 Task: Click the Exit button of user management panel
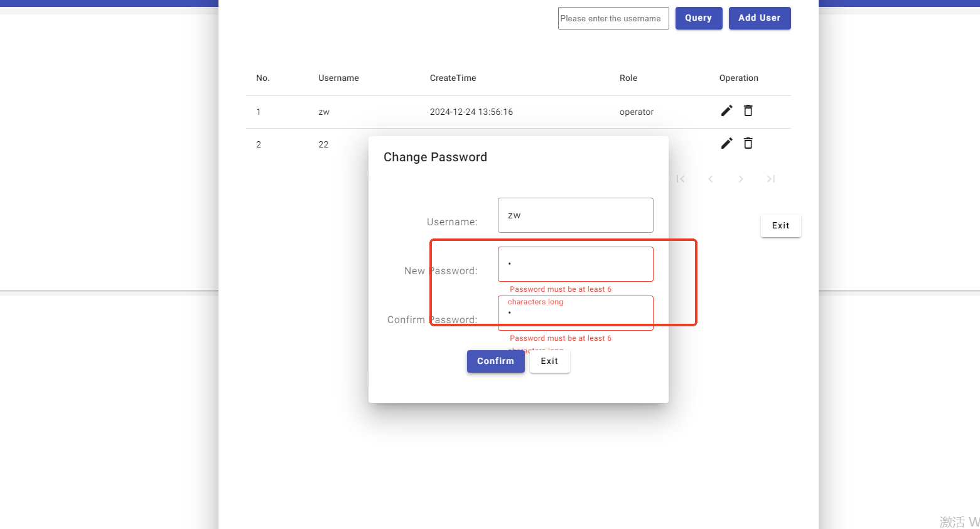[781, 226]
